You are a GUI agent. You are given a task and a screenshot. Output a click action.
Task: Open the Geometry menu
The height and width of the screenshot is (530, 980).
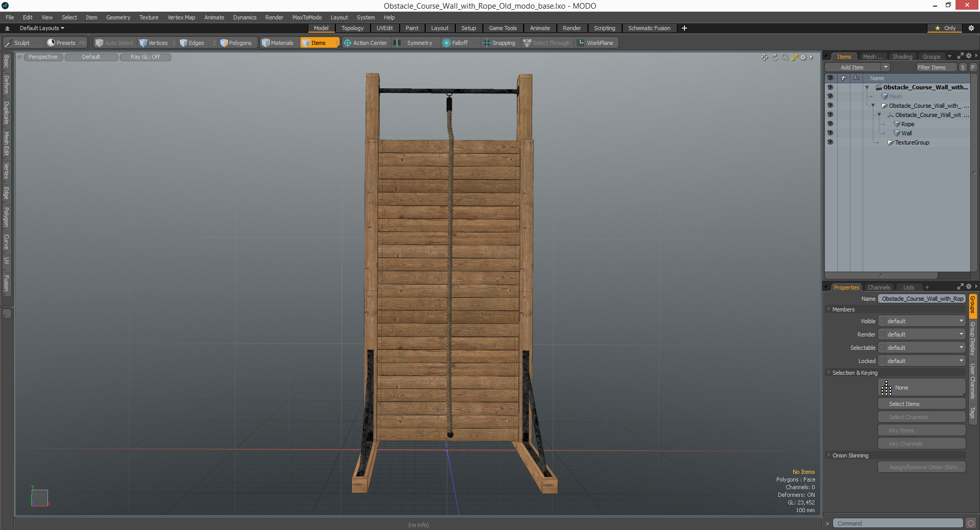(x=118, y=17)
